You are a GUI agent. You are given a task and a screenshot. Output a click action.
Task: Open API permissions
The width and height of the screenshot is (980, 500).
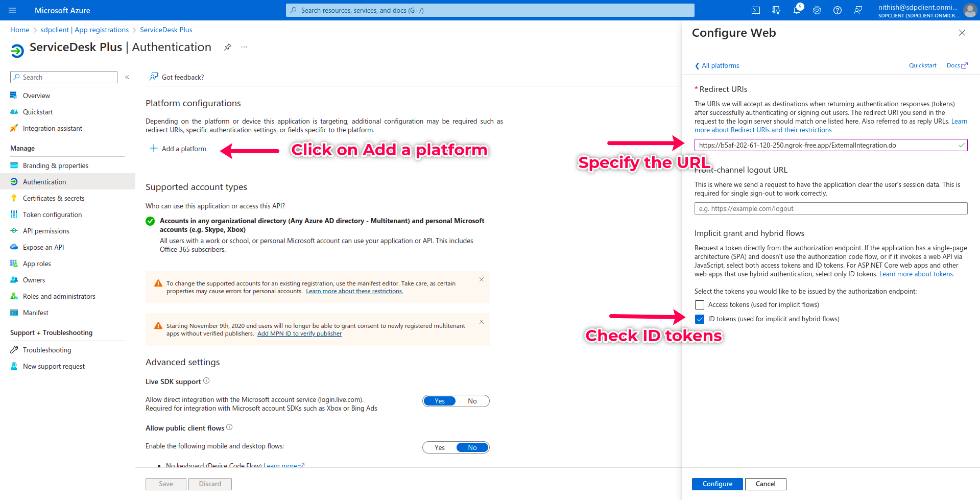[46, 231]
